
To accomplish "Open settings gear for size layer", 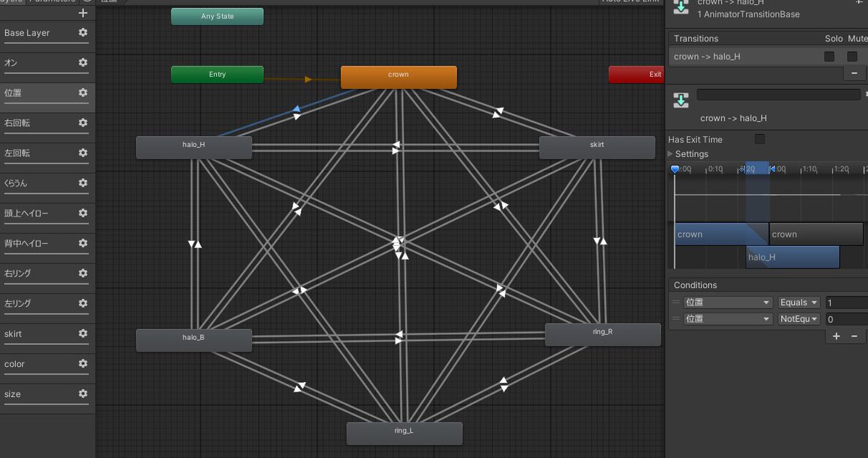I will 83,394.
